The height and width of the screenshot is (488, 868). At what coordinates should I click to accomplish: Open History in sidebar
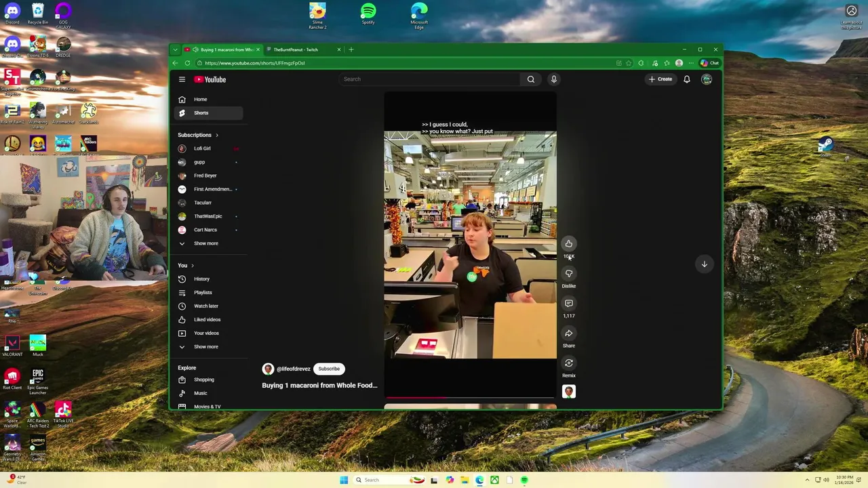click(208, 279)
